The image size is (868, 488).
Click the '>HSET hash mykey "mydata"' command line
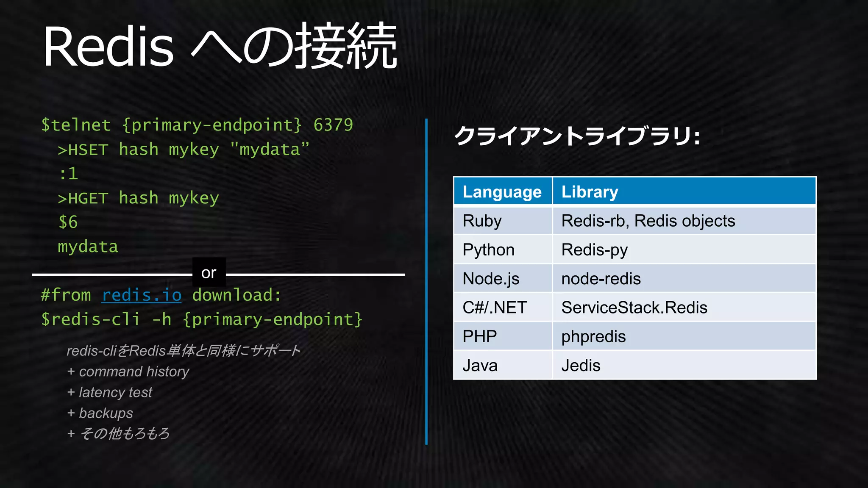point(184,150)
